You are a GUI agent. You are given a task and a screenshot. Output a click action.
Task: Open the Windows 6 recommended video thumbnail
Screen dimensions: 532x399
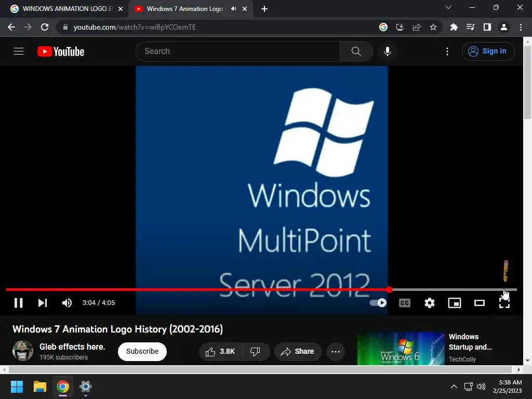click(401, 349)
